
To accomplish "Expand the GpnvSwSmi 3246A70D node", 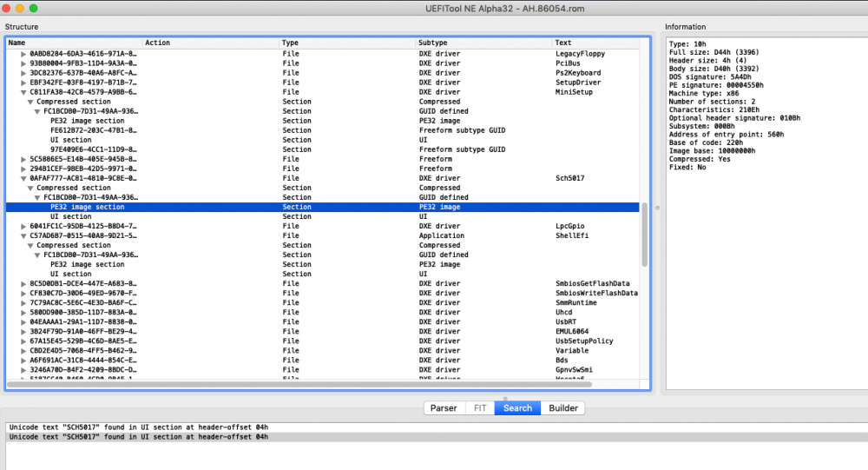I will coord(23,370).
